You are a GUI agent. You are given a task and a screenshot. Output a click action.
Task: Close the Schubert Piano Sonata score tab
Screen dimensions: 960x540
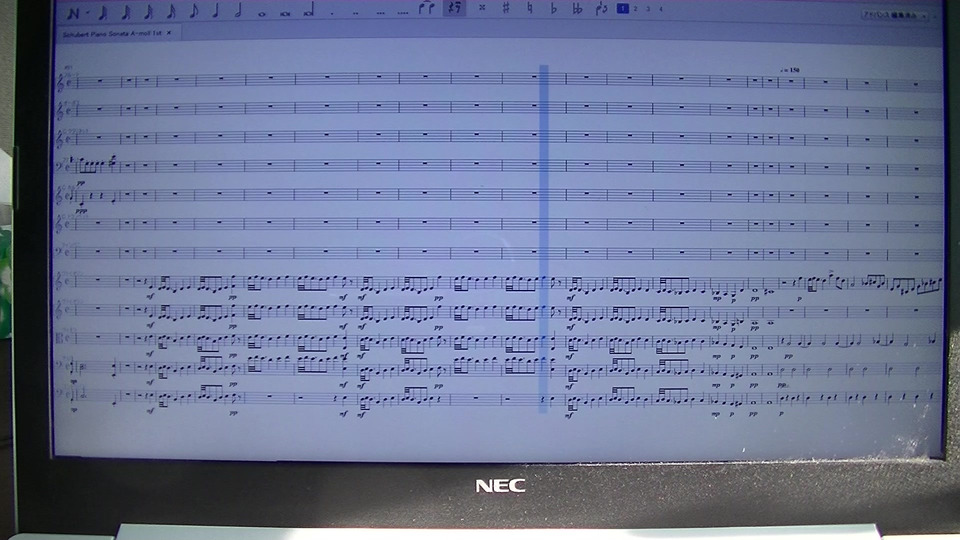pos(169,33)
